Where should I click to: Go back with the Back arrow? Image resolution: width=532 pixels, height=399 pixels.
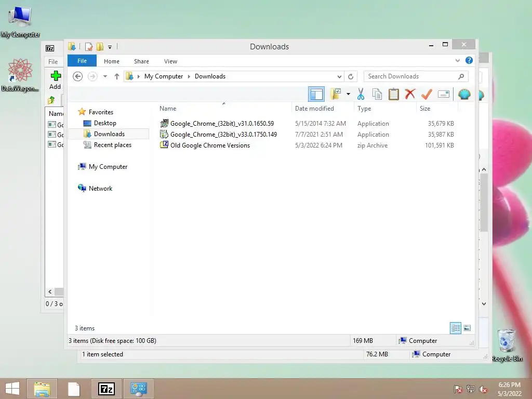point(78,76)
